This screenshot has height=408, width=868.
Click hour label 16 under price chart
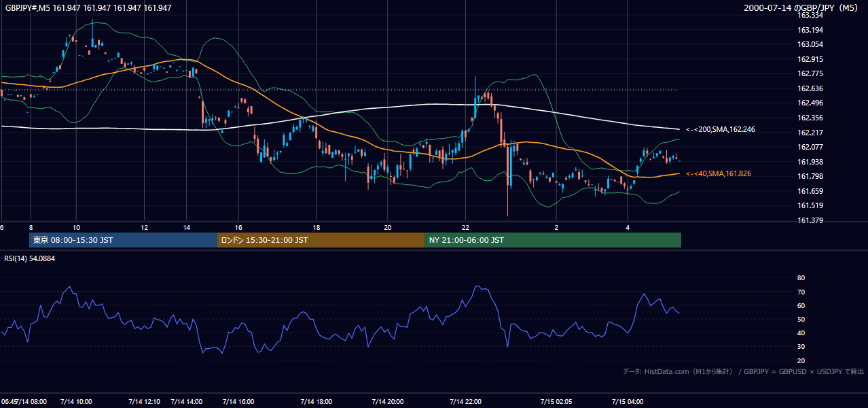[238, 227]
